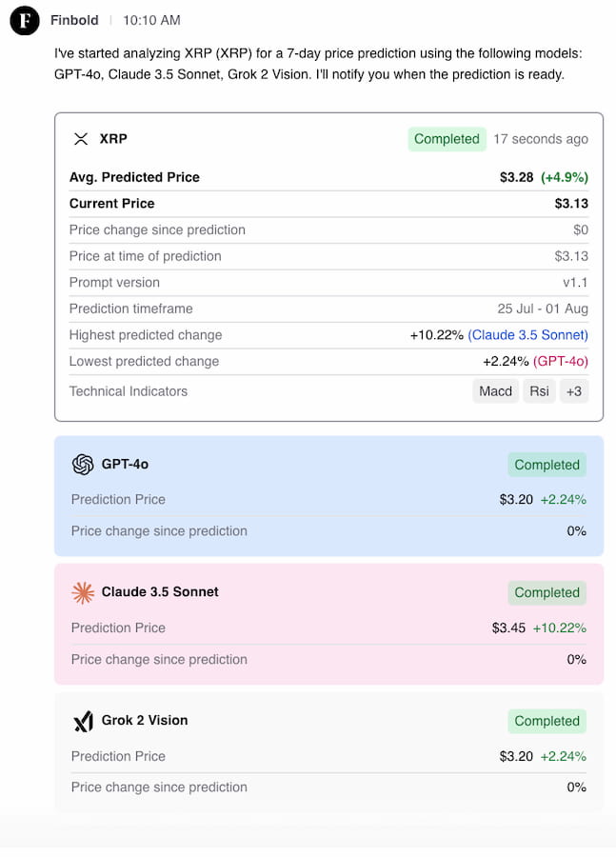
Task: Open the Claude 3.5 Sonnet link in Highest predicted change
Action: [x=527, y=335]
